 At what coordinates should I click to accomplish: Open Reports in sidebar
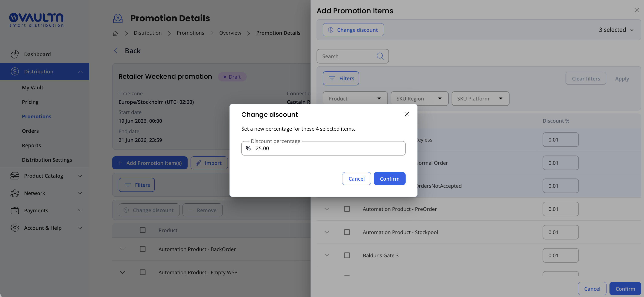click(31, 145)
